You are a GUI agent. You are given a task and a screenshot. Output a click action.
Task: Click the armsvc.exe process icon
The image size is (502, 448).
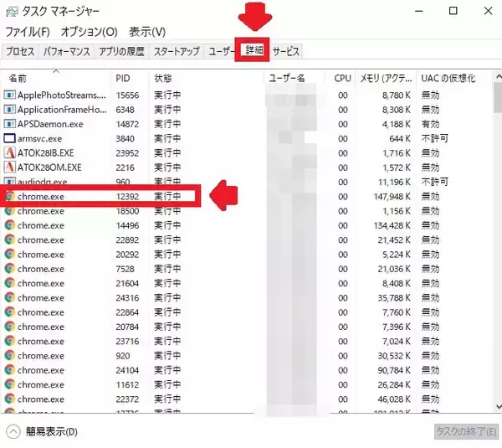(9, 138)
